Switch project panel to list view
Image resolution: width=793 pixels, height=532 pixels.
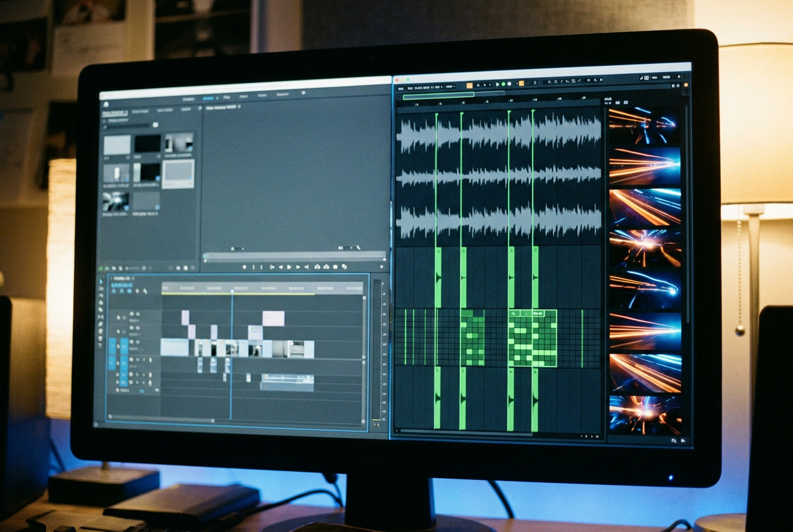[107, 268]
